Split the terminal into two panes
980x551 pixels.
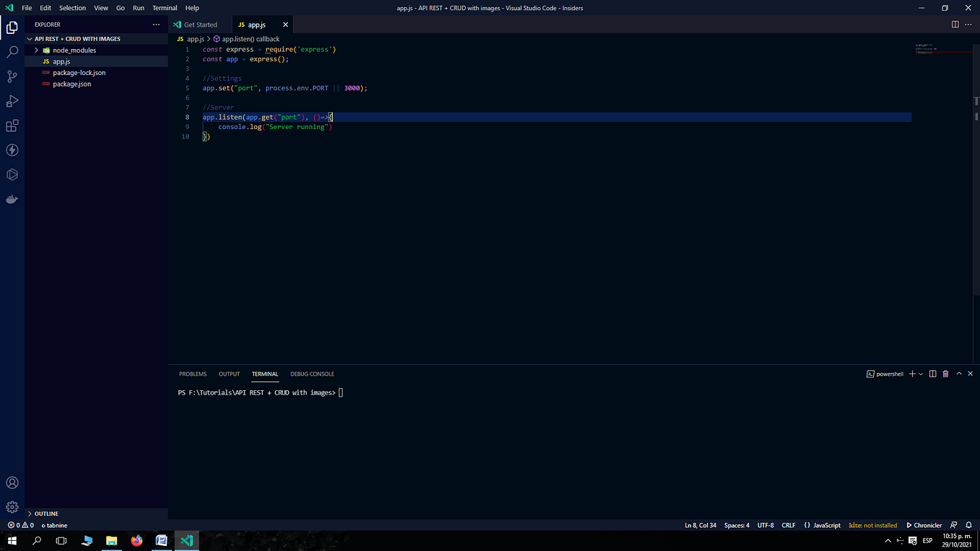[932, 374]
